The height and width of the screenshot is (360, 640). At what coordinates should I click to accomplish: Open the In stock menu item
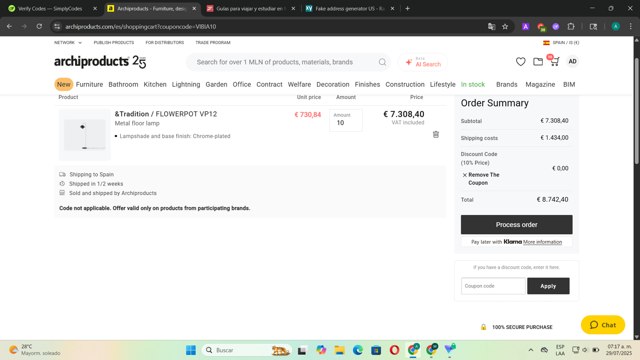tap(473, 84)
